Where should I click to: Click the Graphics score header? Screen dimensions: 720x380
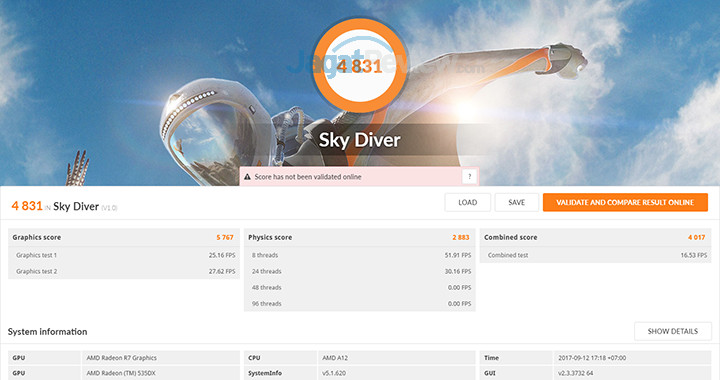[x=37, y=237]
